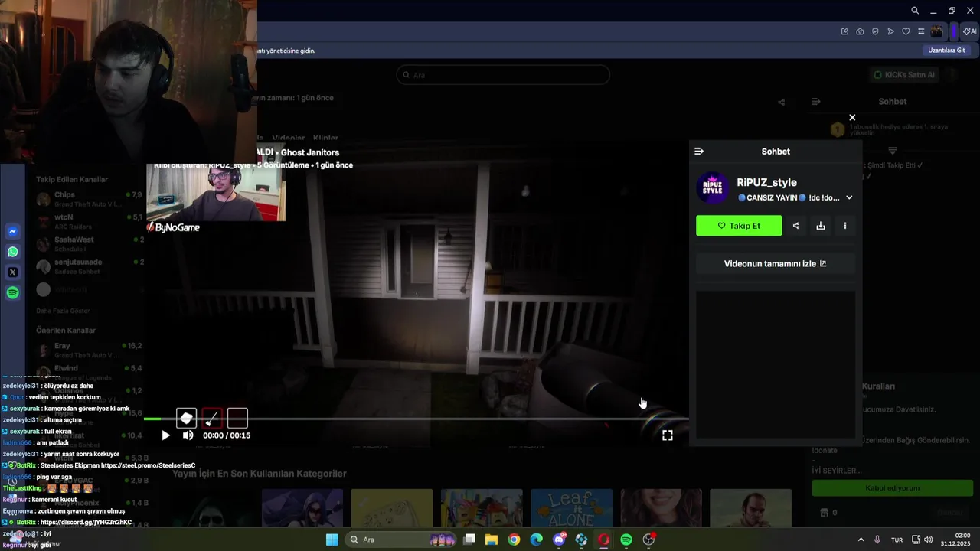Viewport: 980px width, 551px height.
Task: Collapse the clip Sohbet panel
Action: pyautogui.click(x=699, y=152)
